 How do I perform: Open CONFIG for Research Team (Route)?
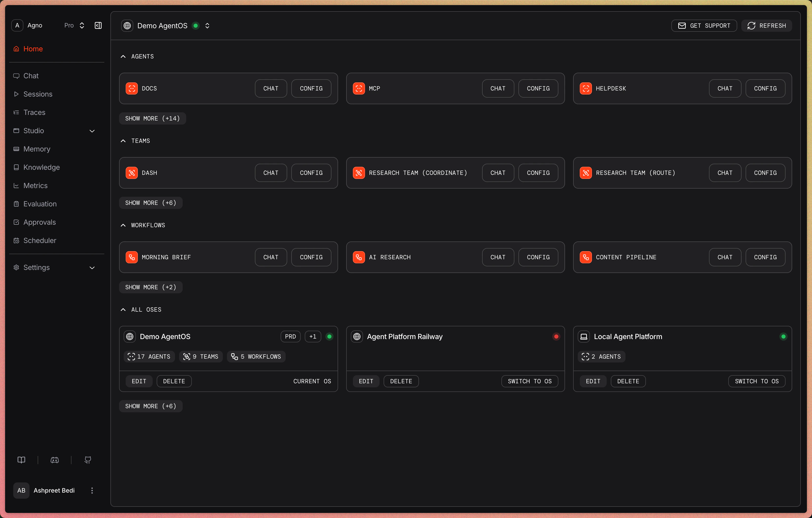tap(765, 173)
